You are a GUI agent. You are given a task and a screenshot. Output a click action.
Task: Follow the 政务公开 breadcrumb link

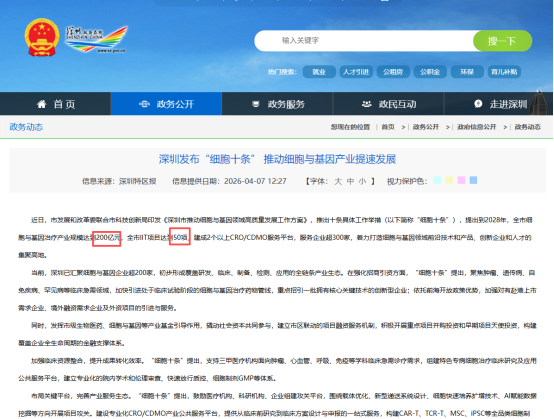[426, 127]
